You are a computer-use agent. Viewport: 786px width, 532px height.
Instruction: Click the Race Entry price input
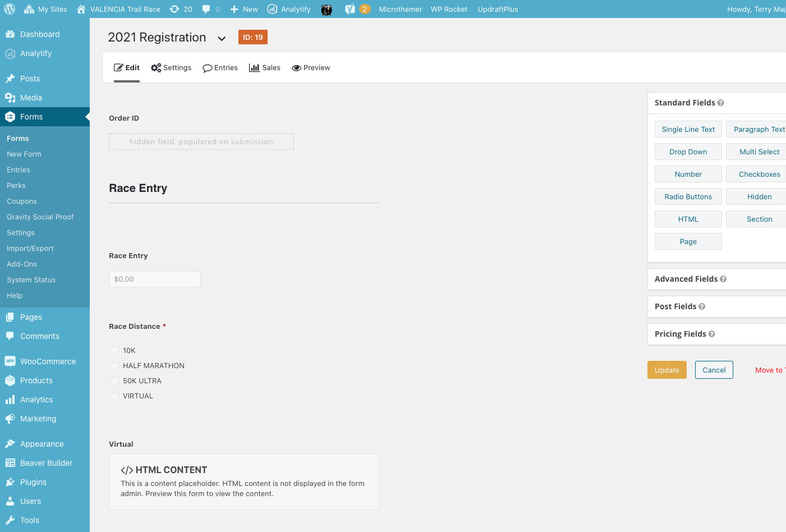coord(155,279)
